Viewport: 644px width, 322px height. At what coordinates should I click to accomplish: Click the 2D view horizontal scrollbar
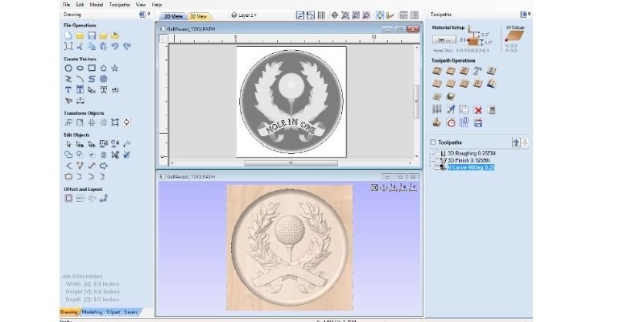point(291,163)
